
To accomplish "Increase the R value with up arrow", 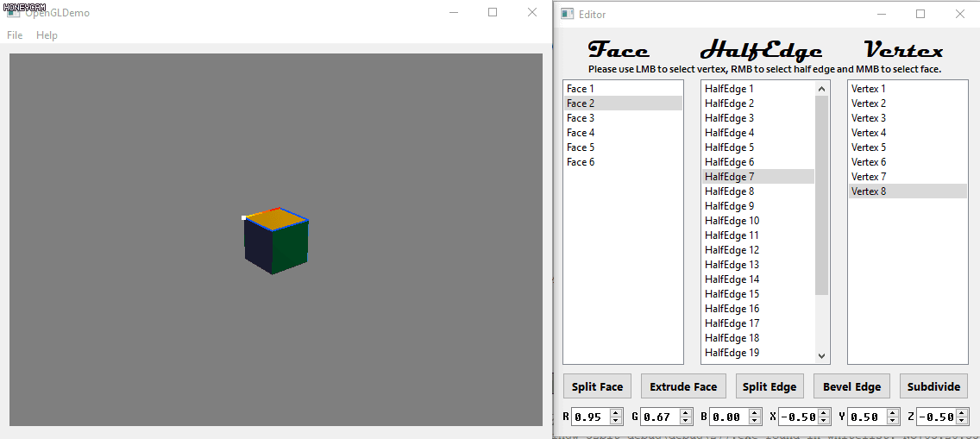I will 616,413.
